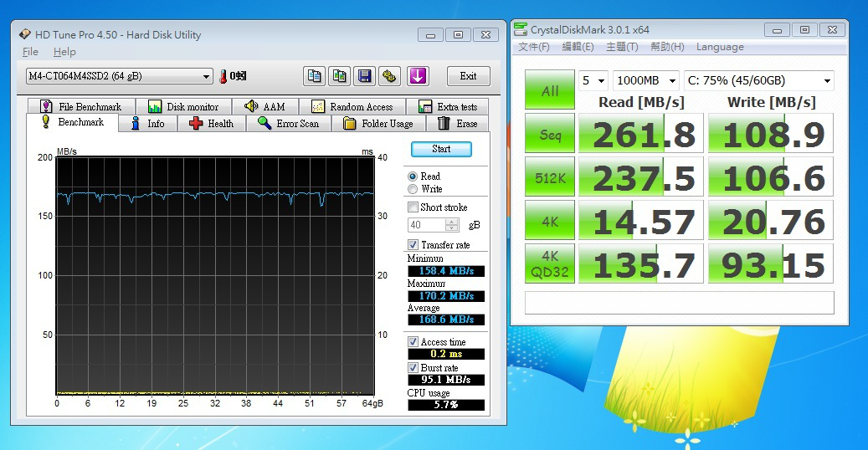The width and height of the screenshot is (868, 450).
Task: Click the CrystalDiskMark title bar icon
Action: pos(521,29)
